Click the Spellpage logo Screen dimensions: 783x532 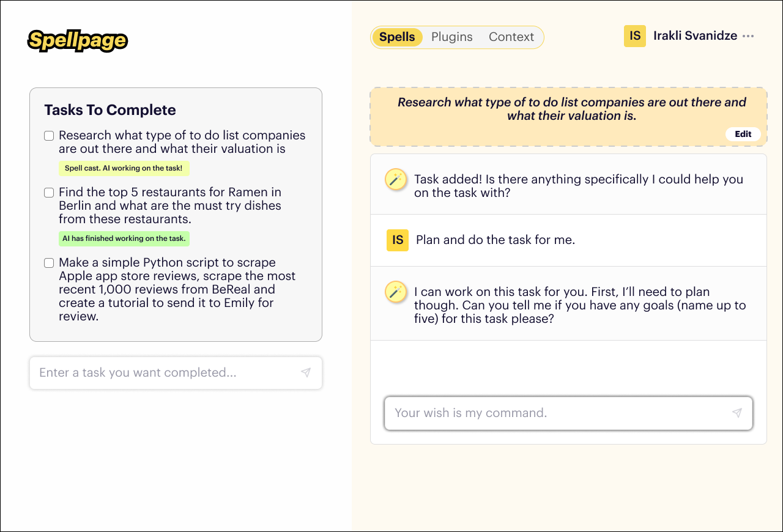[x=78, y=41]
